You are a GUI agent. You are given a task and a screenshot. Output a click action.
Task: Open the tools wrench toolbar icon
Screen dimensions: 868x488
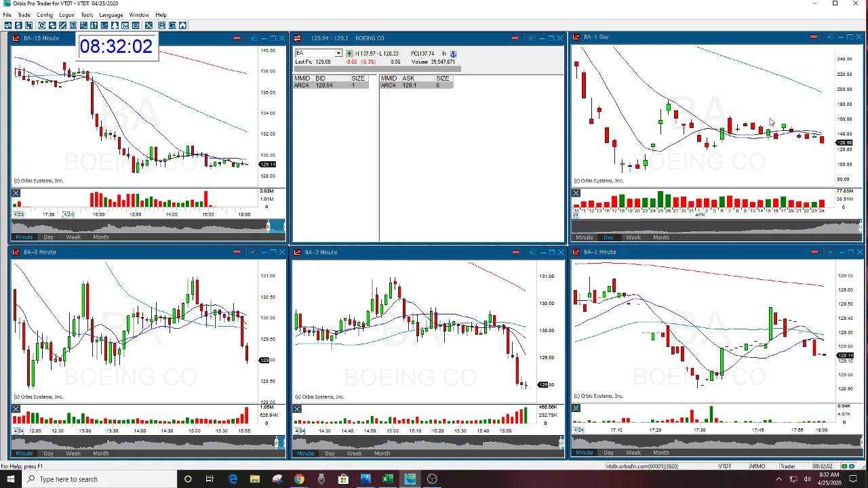point(149,25)
